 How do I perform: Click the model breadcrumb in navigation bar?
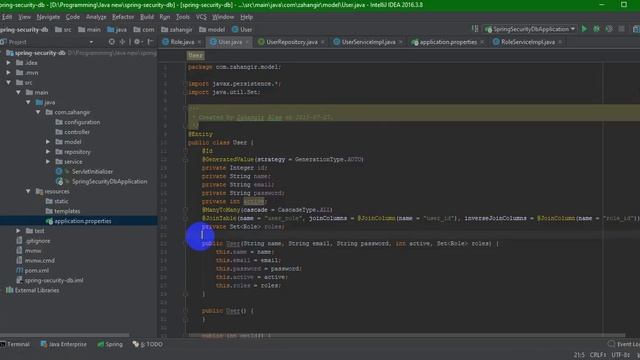tap(212, 29)
